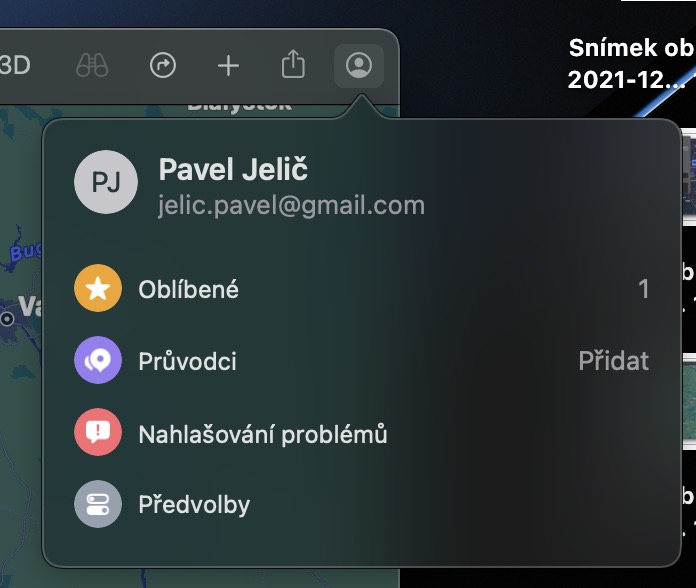Open Průvodci guides entry
This screenshot has height=588, width=696.
pos(361,360)
